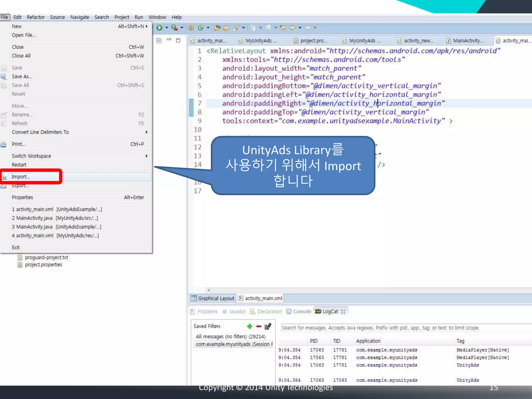Click the editor horizontal scrollbar left arrow
Image resolution: width=532 pixels, height=399 pixels.
(x=209, y=290)
